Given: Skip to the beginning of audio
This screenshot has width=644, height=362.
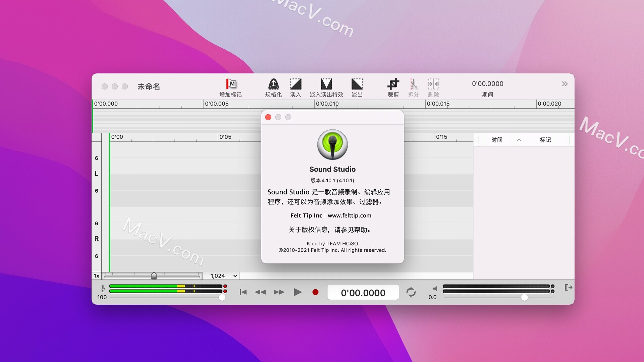Looking at the screenshot, I should tap(243, 292).
